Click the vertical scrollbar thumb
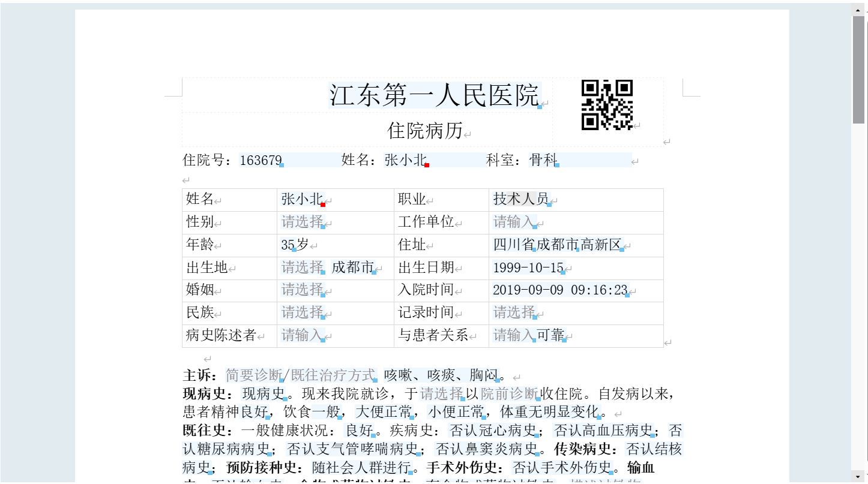868x484 pixels. [x=858, y=69]
